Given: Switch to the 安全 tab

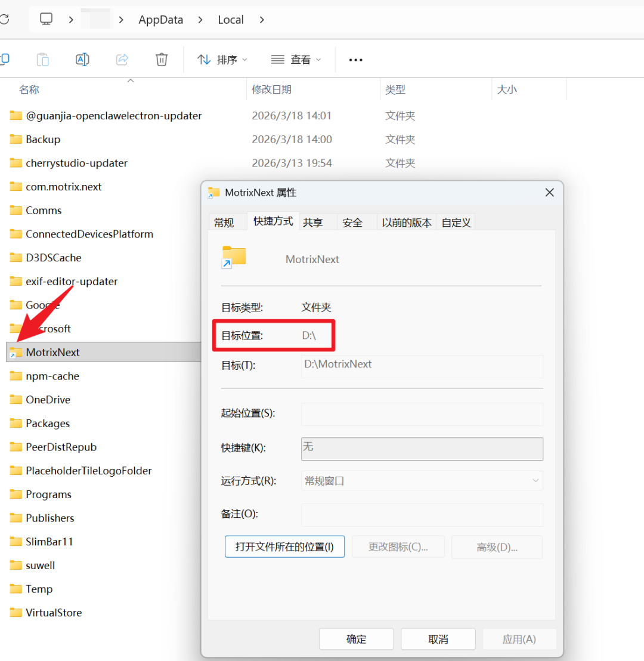Looking at the screenshot, I should click(352, 221).
